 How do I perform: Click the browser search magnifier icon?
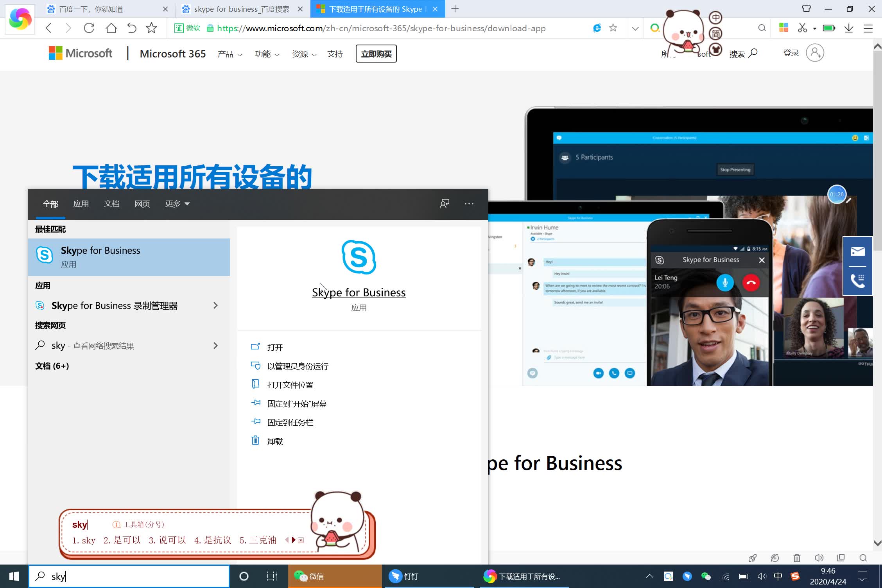[762, 28]
